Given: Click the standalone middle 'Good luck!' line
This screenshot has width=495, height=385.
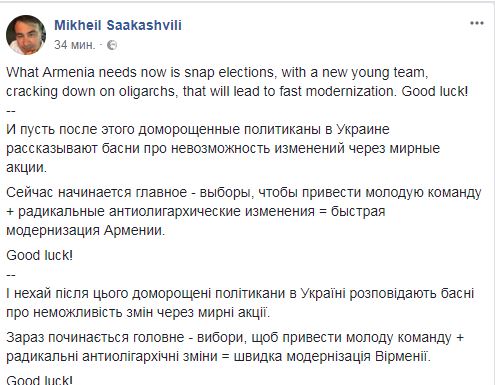Looking at the screenshot, I should coord(39,255).
